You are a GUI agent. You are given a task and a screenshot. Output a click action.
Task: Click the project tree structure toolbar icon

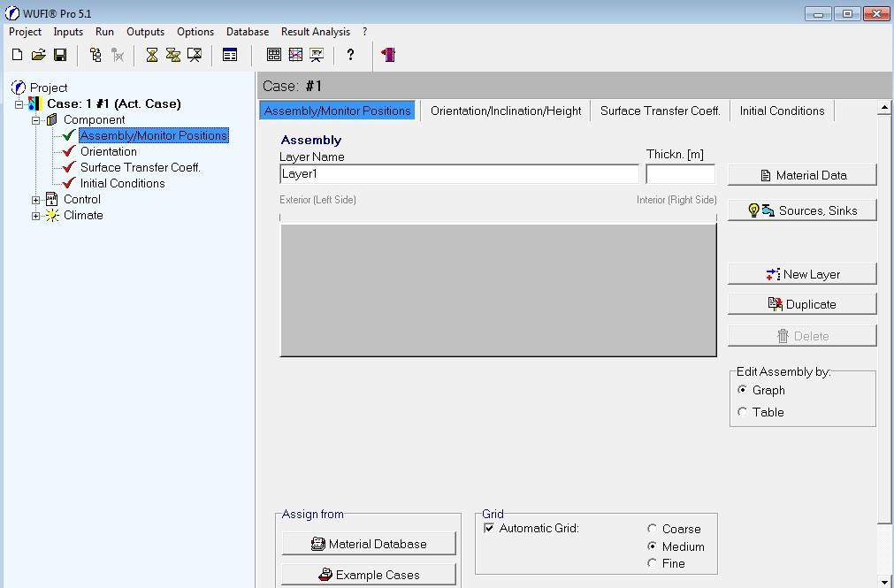pos(96,55)
